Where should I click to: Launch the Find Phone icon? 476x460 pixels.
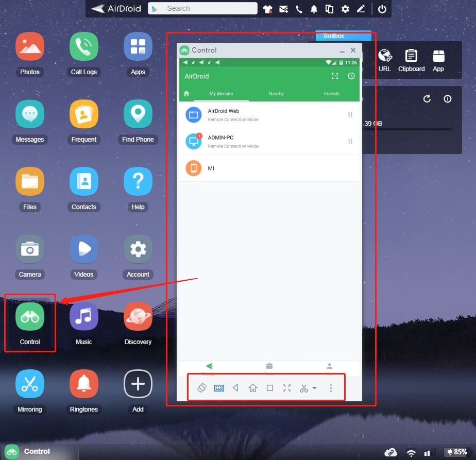pos(138,114)
